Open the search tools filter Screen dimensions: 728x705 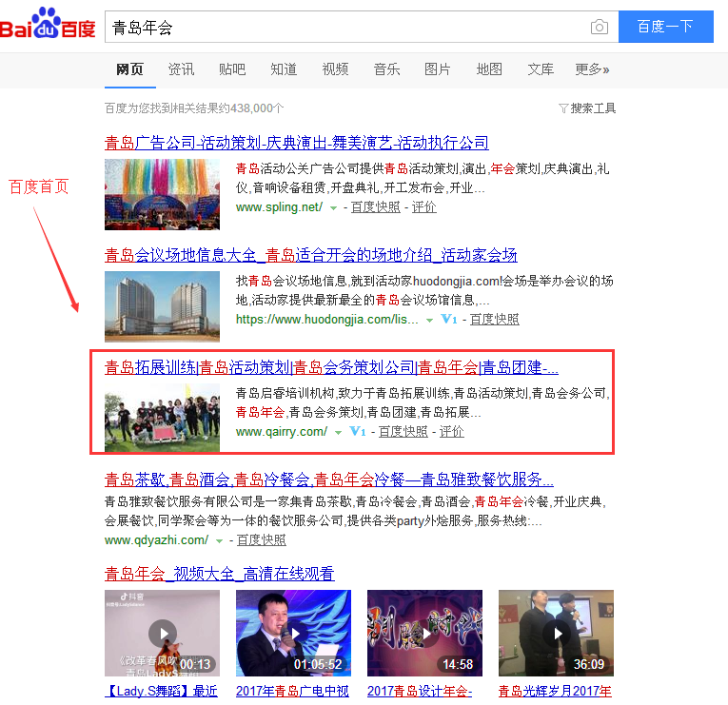point(587,108)
